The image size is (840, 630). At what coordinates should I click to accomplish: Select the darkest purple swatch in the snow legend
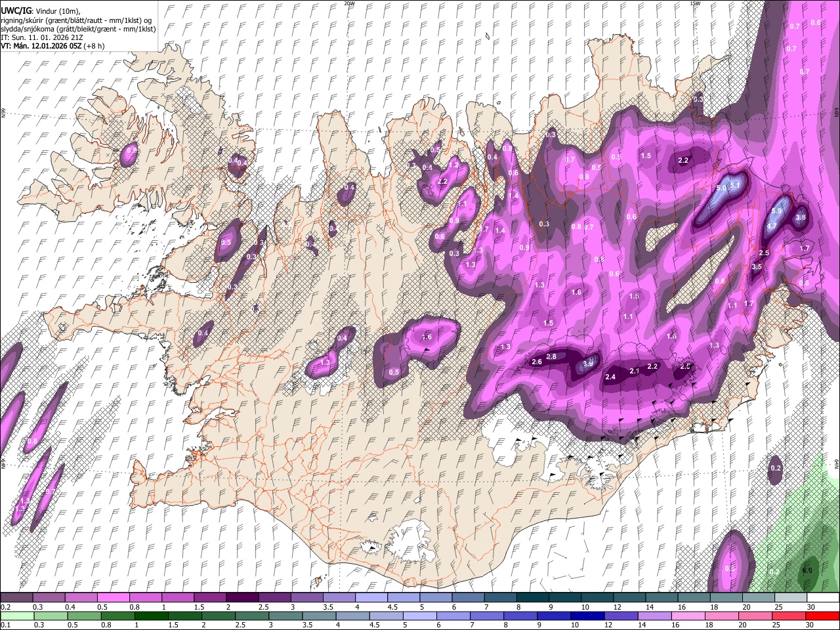click(x=241, y=597)
